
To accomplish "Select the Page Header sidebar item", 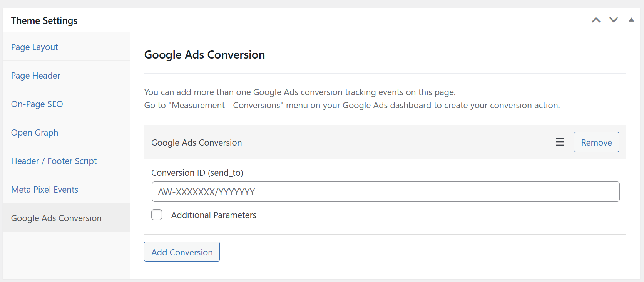I will (x=35, y=75).
